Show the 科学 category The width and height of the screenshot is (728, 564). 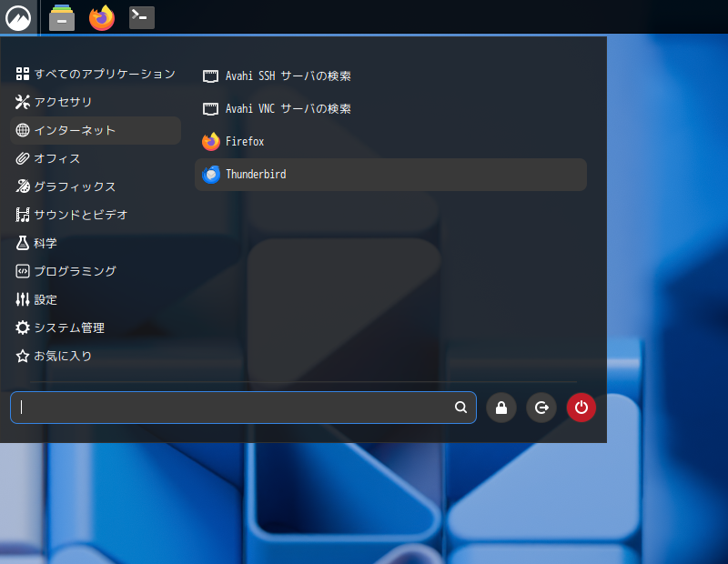click(x=96, y=243)
